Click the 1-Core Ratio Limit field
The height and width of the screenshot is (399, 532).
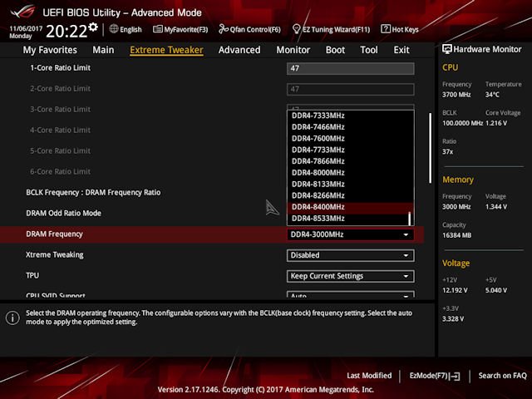(x=350, y=68)
